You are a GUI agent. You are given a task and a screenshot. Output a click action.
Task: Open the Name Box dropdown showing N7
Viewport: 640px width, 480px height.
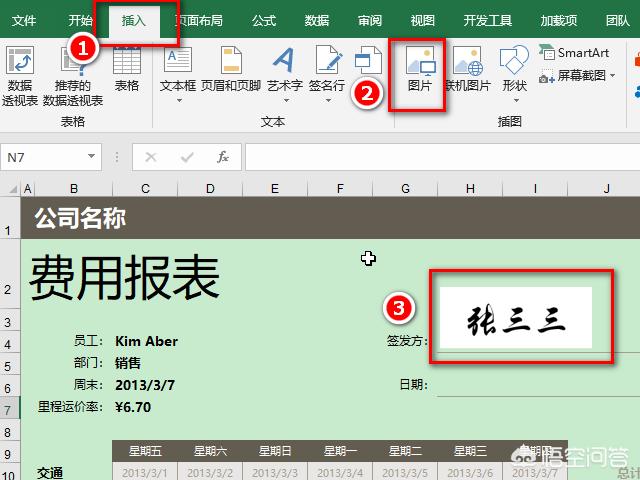coord(91,156)
